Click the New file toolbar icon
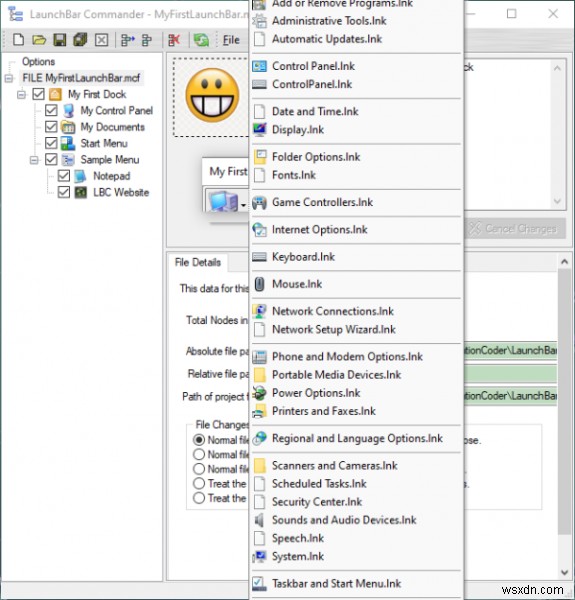The width and height of the screenshot is (575, 600). click(18, 40)
